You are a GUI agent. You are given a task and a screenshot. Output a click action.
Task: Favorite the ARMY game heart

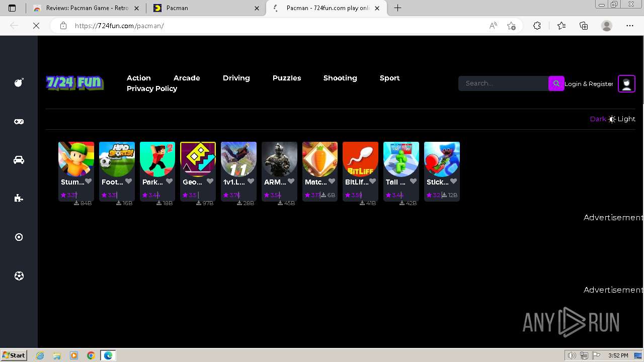point(291,182)
